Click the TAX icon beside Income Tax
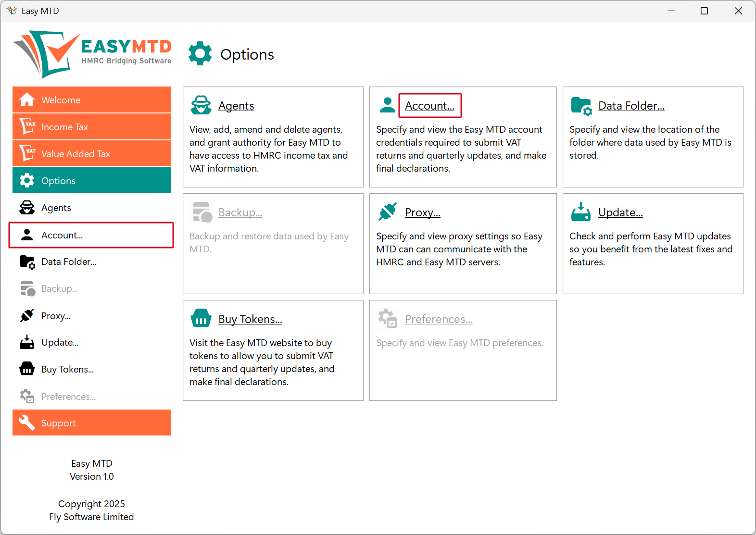756x535 pixels. click(27, 126)
